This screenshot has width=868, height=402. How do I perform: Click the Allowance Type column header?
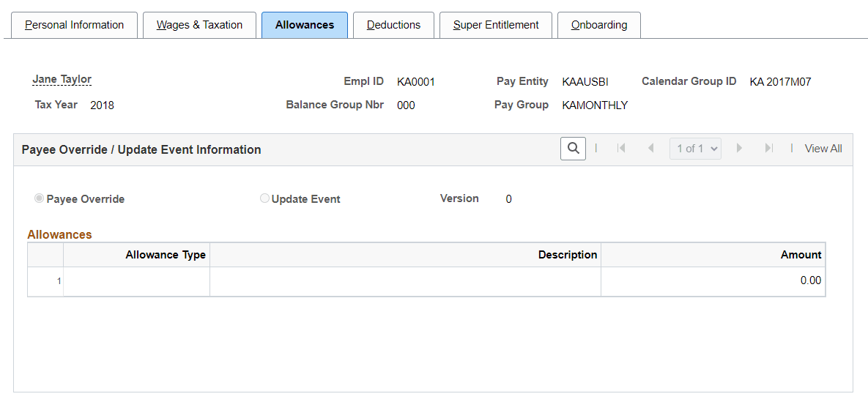point(137,255)
